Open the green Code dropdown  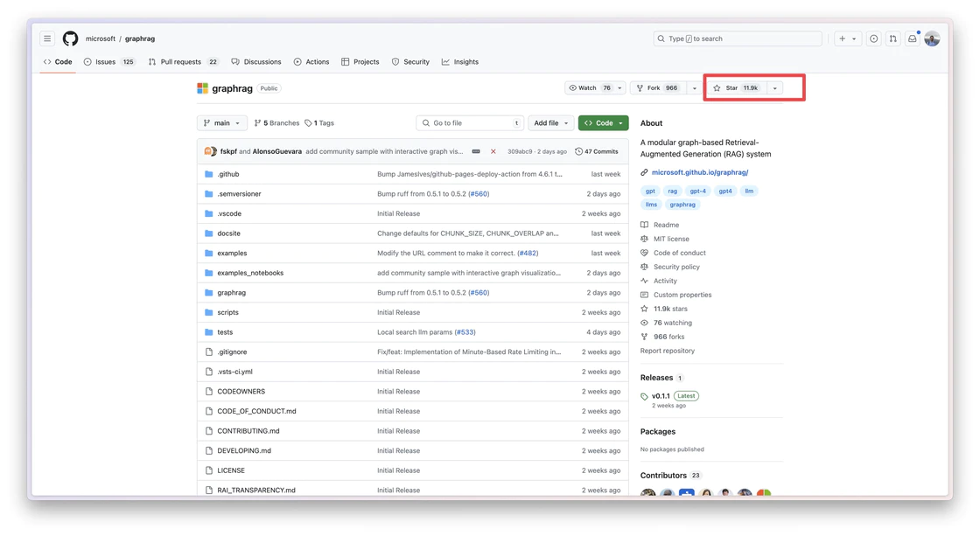[x=603, y=123]
